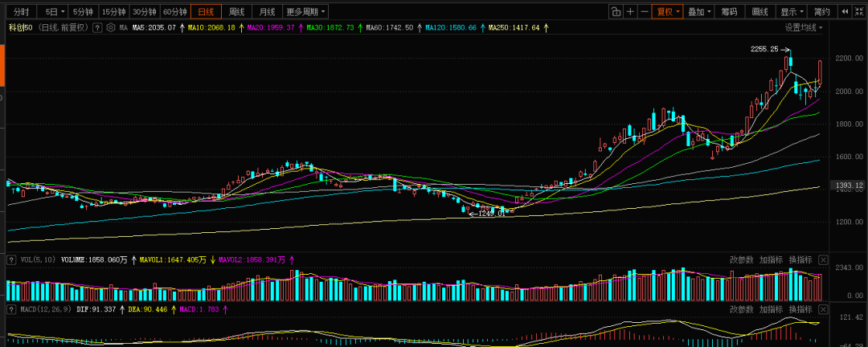
Task: Zoom out chart with minus icon
Action: pos(644,11)
